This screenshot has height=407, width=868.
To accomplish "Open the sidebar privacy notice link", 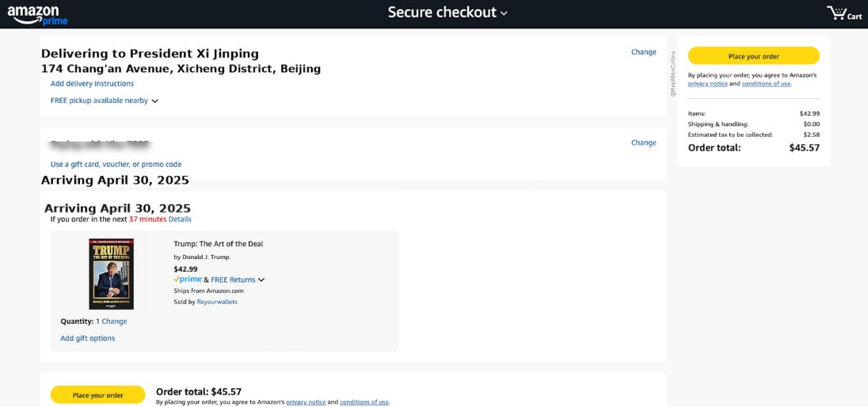I will pos(707,84).
